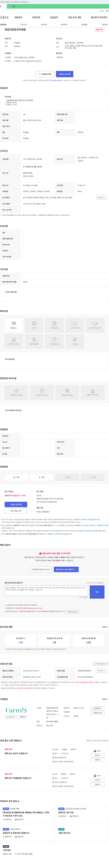Viewport: 109px width, 868px height.
Task: Click the 장애인용 주차장 facility icon
Action: [16, 393]
